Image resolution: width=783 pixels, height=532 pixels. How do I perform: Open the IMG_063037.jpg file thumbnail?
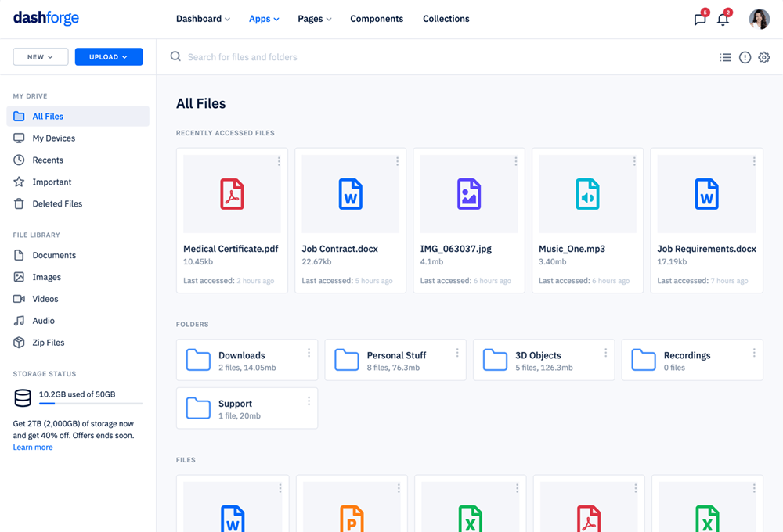(x=469, y=193)
